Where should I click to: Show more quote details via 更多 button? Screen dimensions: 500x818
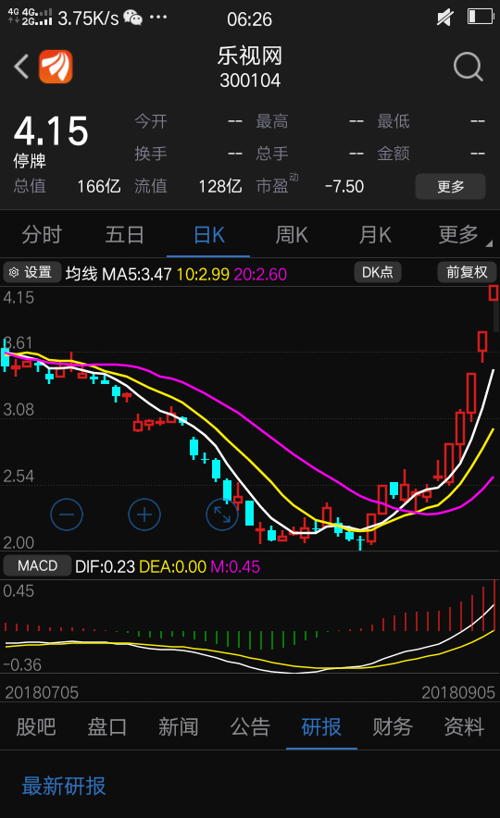coord(450,186)
